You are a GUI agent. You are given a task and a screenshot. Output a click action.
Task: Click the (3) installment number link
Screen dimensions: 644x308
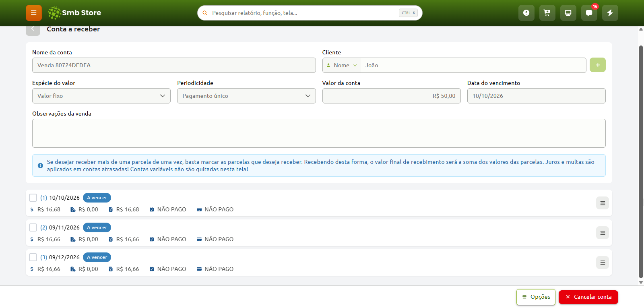coord(43,257)
